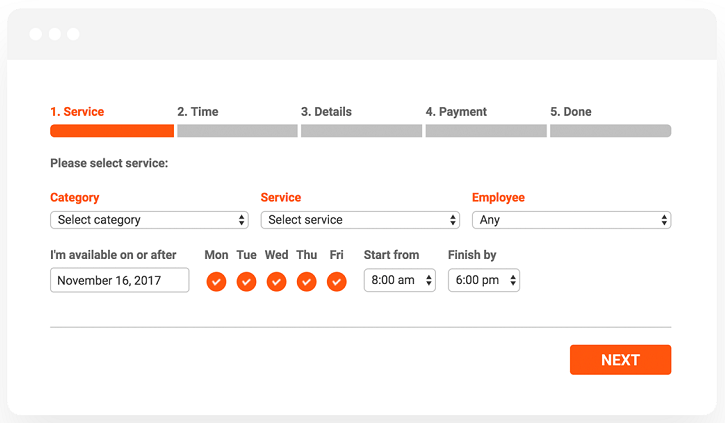Open the Finish by time dropdown
Viewport: 725px width, 423px height.
click(x=483, y=281)
